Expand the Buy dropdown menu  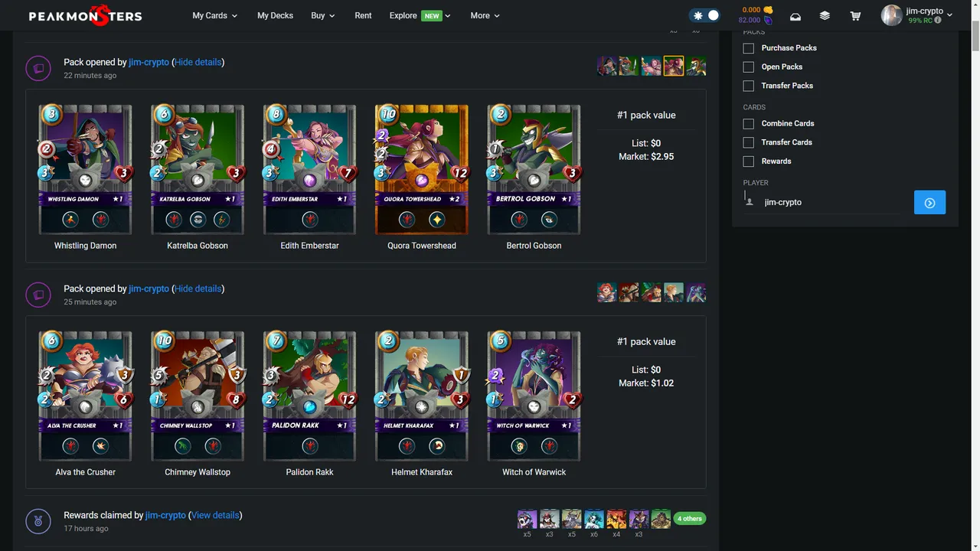(323, 15)
